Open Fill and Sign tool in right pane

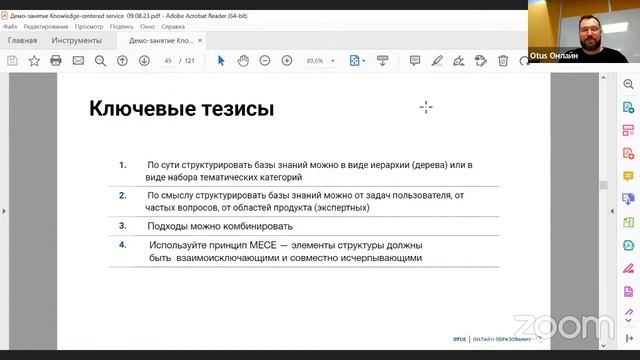pyautogui.click(x=629, y=268)
